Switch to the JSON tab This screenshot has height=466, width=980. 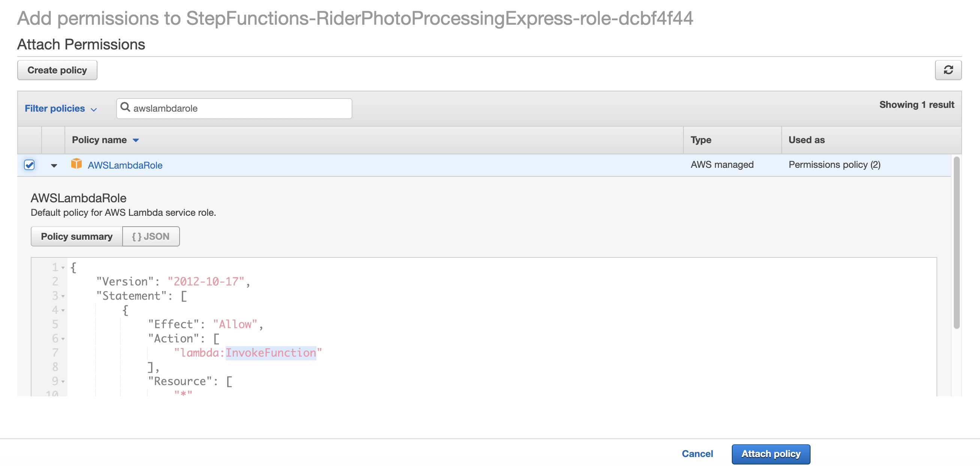pyautogui.click(x=151, y=236)
